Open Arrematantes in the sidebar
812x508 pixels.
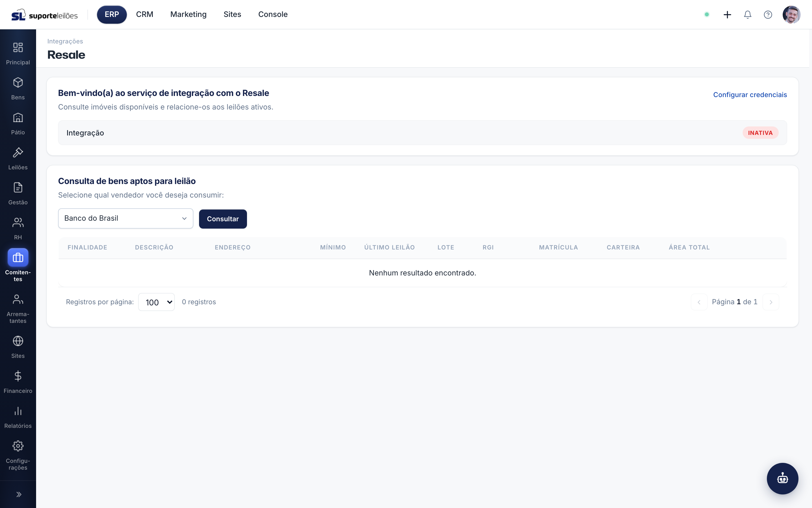click(x=18, y=308)
